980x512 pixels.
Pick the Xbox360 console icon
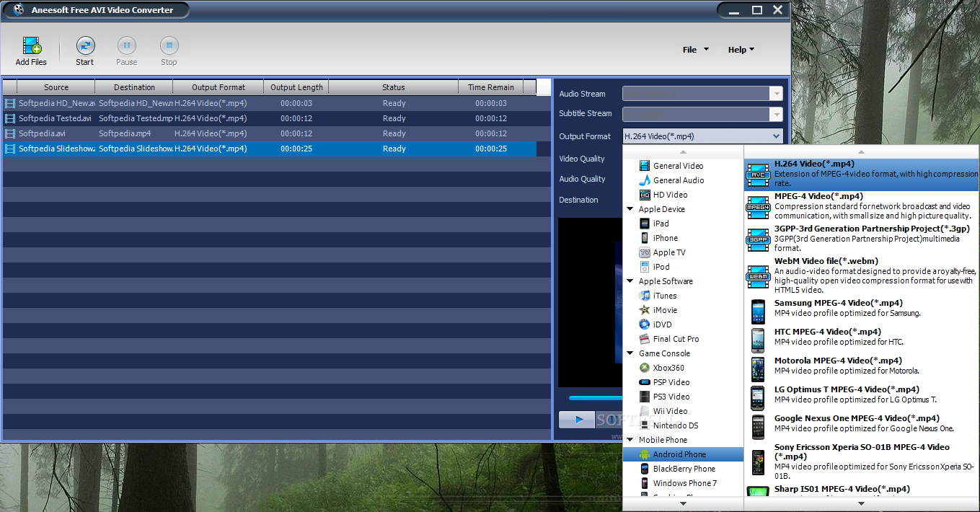pos(645,368)
